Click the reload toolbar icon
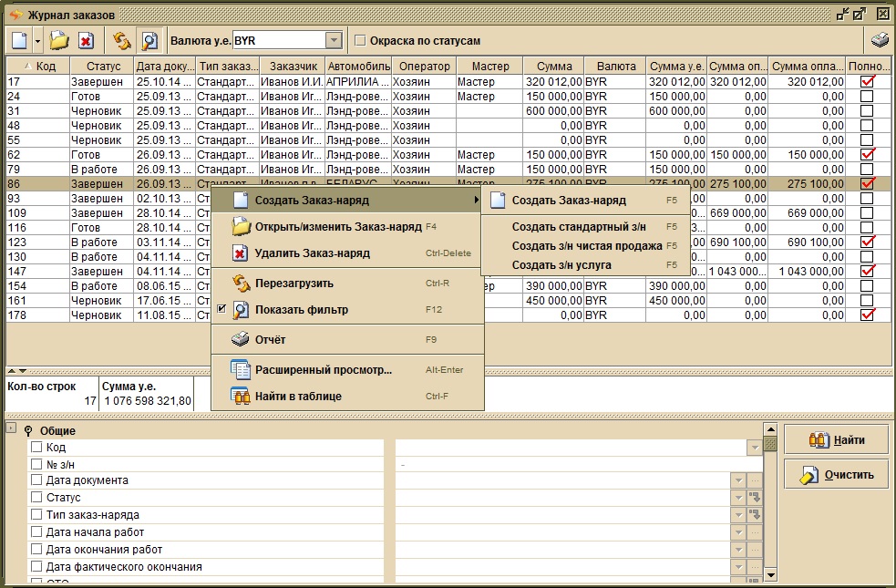 coord(121,41)
